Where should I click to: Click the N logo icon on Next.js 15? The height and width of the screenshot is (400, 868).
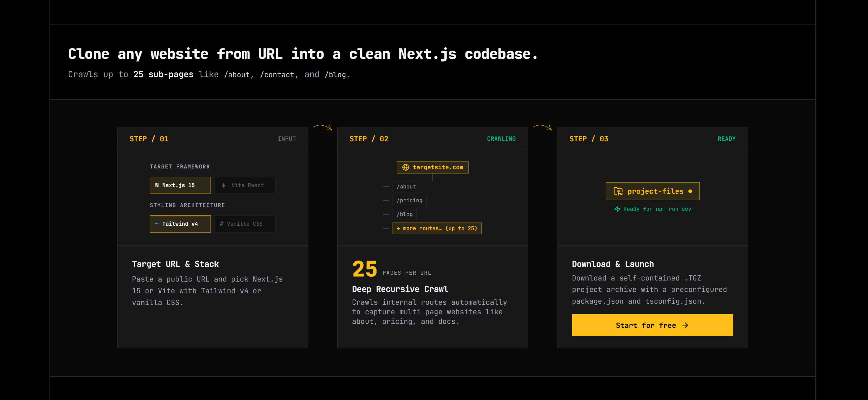[x=157, y=185]
